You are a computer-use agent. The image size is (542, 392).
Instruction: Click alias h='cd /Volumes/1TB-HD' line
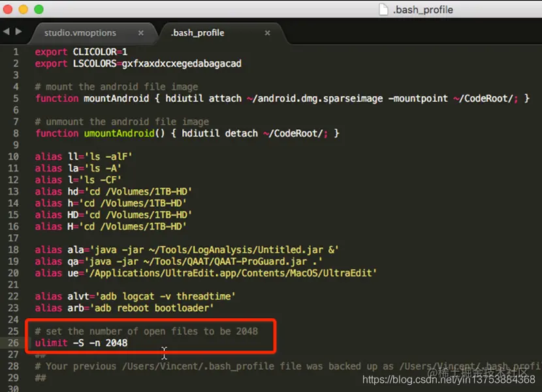tap(110, 203)
